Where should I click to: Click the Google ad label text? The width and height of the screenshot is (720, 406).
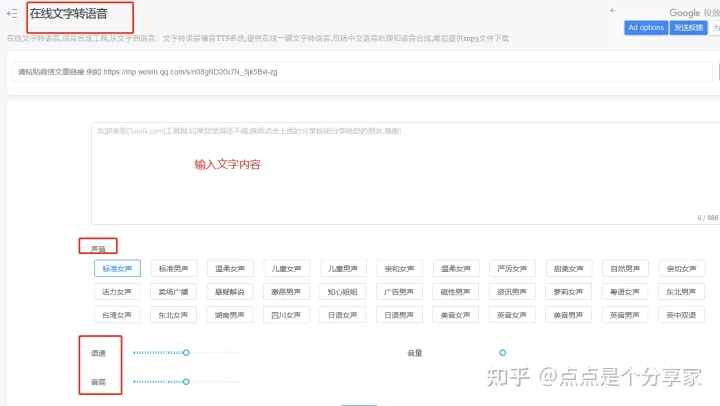pyautogui.click(x=694, y=13)
